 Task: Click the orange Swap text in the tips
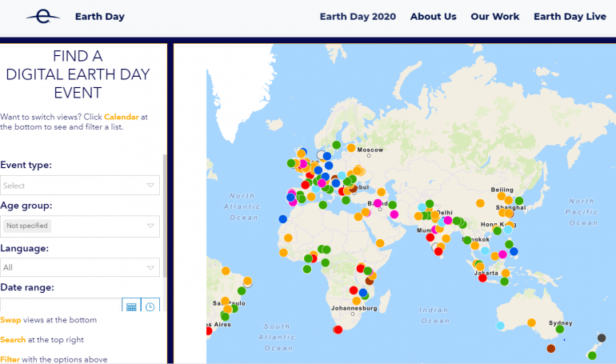pos(10,320)
